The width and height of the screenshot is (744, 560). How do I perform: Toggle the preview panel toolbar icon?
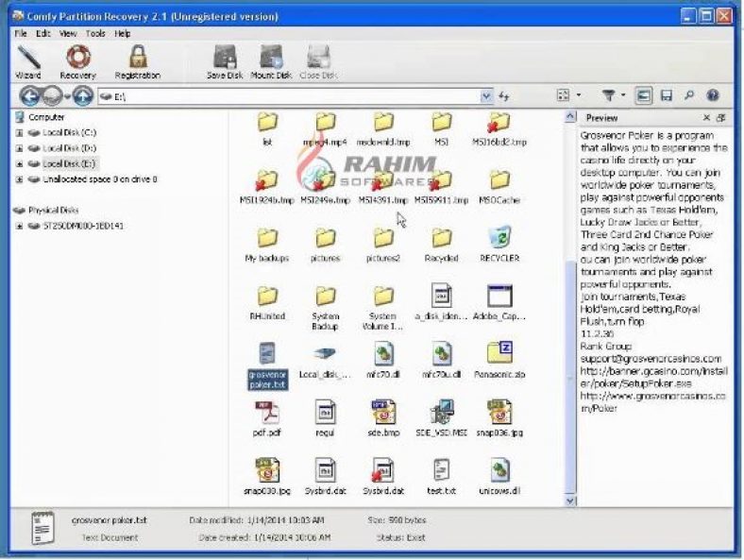pos(643,96)
